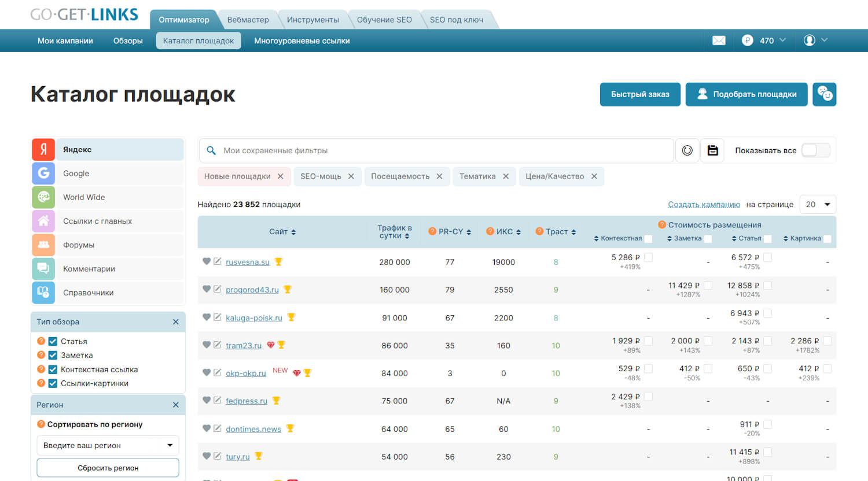Screen dimensions: 868x481
Task: Open the Многоуровневые ссылки menu item
Action: tap(301, 40)
